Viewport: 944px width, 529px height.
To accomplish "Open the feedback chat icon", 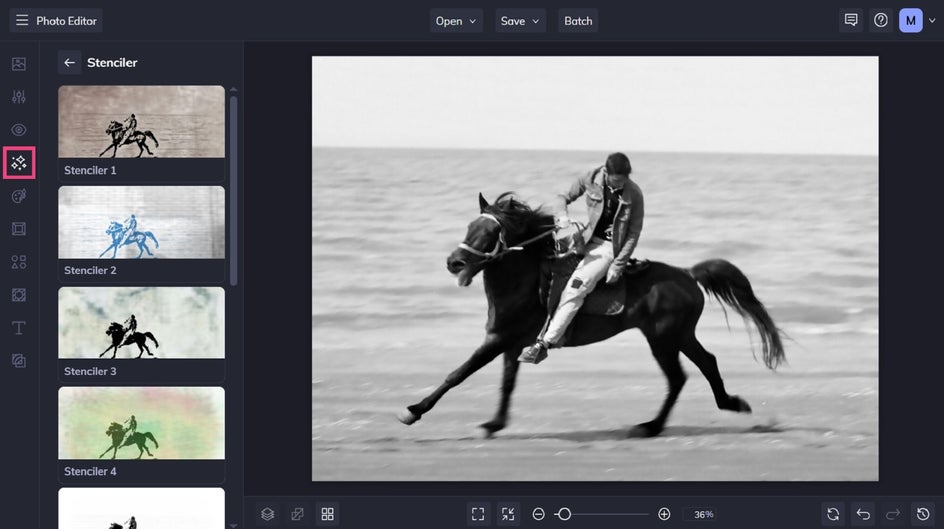I will [851, 20].
